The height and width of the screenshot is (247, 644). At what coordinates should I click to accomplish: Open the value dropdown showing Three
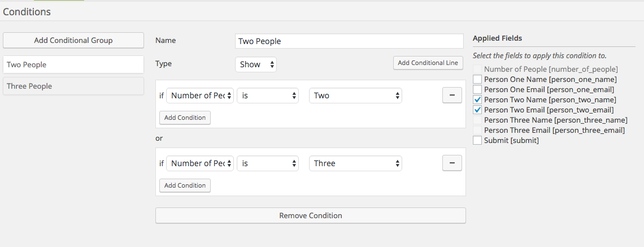pyautogui.click(x=355, y=163)
